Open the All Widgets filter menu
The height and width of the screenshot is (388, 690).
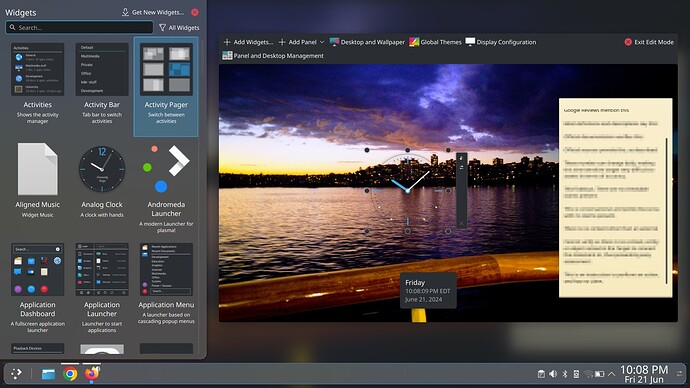pyautogui.click(x=179, y=28)
